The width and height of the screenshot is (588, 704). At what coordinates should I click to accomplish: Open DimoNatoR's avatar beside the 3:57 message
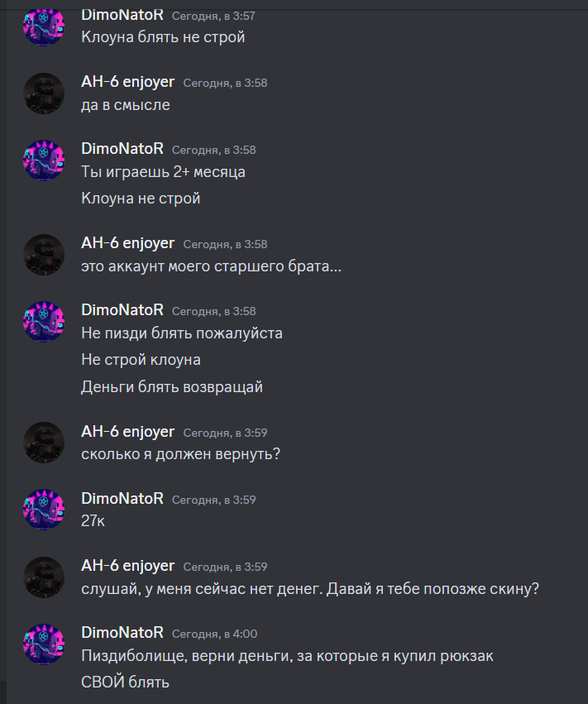[44, 26]
